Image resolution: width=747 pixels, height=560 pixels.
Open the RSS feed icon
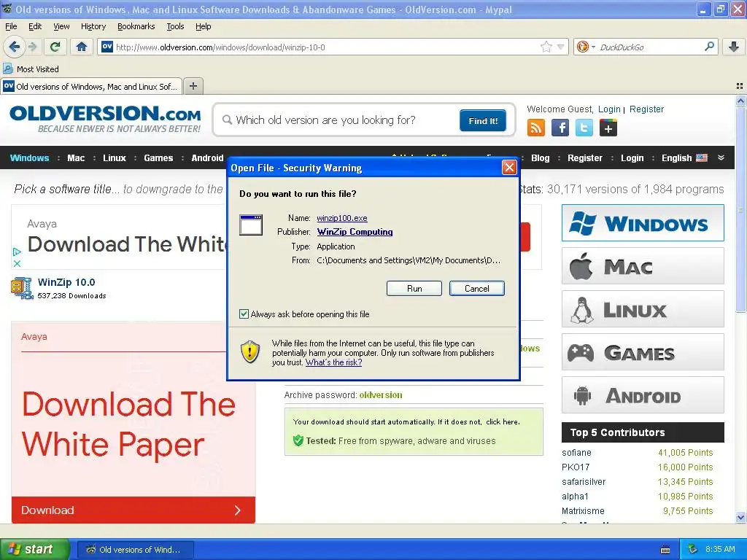coord(536,128)
